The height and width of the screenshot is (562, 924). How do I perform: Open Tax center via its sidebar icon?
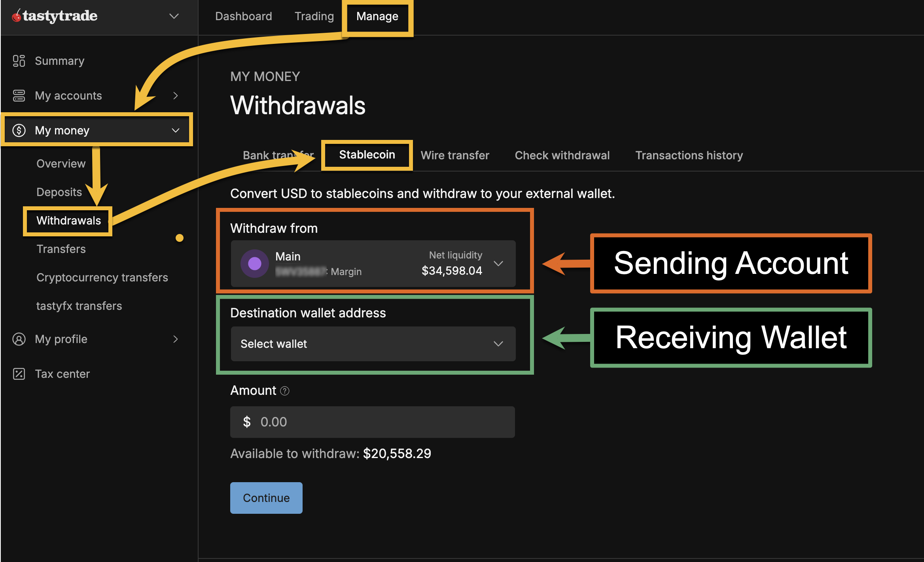click(x=18, y=373)
